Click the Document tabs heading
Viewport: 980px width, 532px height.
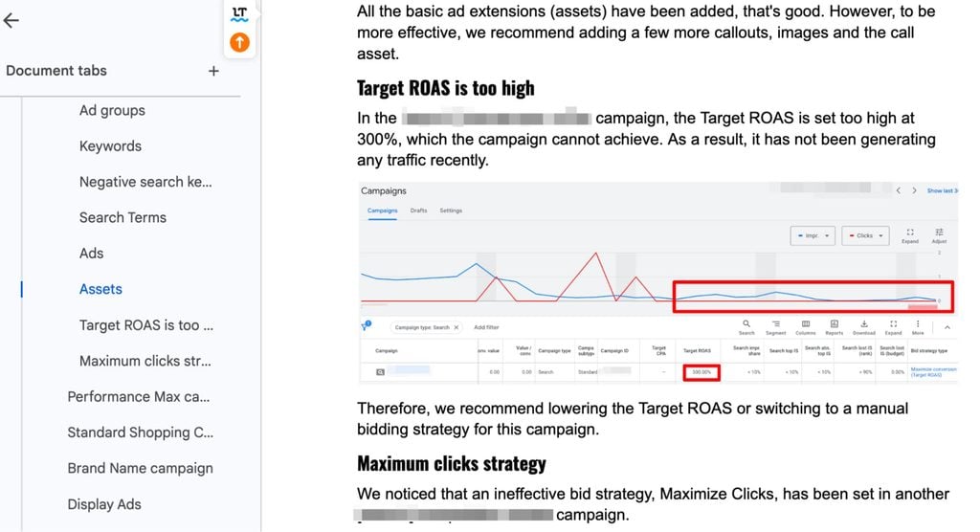click(x=56, y=71)
